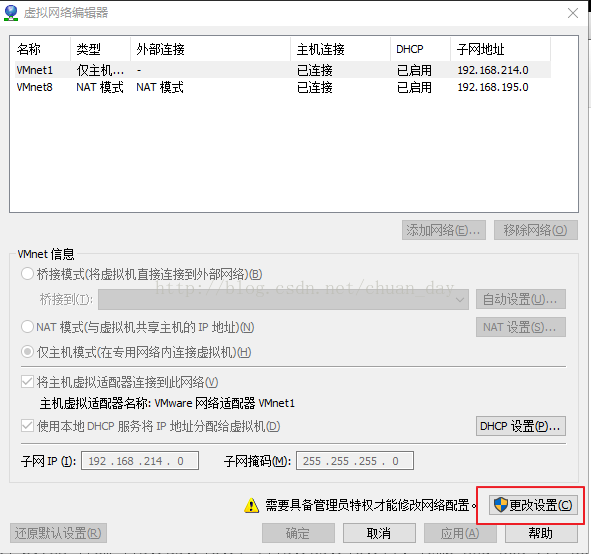The width and height of the screenshot is (591, 554).
Task: Click the 帮助 button
Action: (541, 533)
